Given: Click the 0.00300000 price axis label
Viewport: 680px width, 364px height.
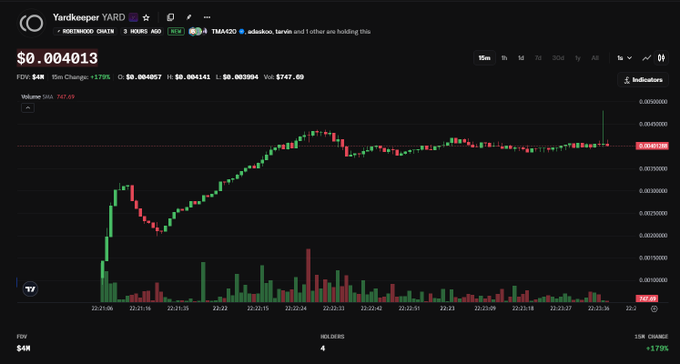Looking at the screenshot, I should [x=653, y=191].
